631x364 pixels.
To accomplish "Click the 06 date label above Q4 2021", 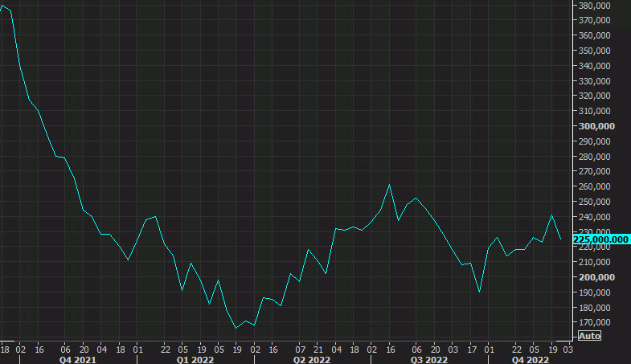I will coord(66,350).
